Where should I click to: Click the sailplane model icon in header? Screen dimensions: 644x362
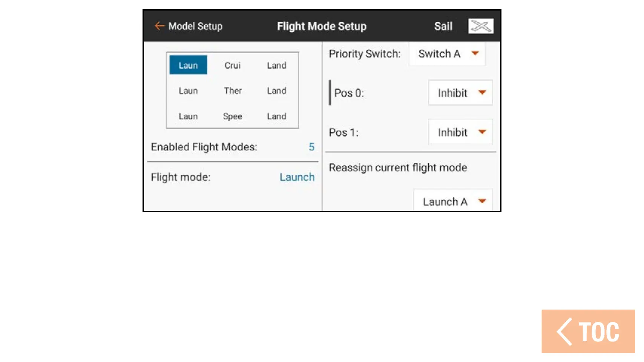click(x=480, y=26)
